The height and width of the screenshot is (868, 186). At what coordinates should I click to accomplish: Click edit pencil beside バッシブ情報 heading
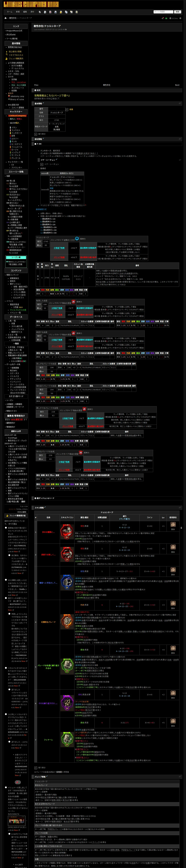pos(47,776)
